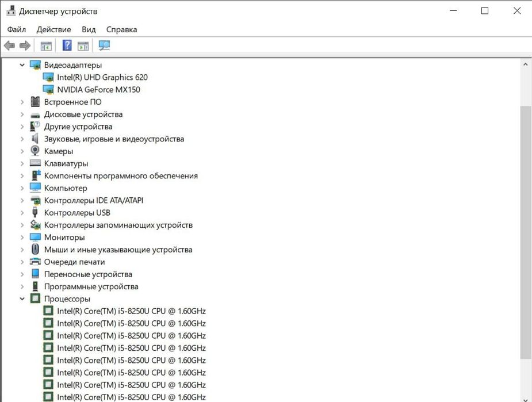The height and width of the screenshot is (402, 532).
Task: Select the first i5-8250U CPU entry under Процессоры
Action: point(131,311)
